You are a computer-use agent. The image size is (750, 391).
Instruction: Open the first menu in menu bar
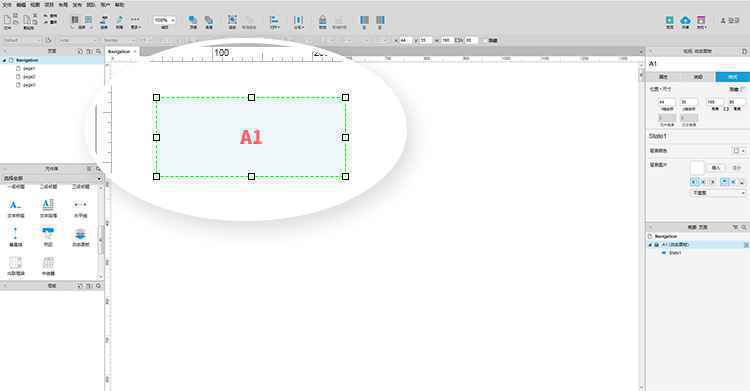(x=7, y=4)
